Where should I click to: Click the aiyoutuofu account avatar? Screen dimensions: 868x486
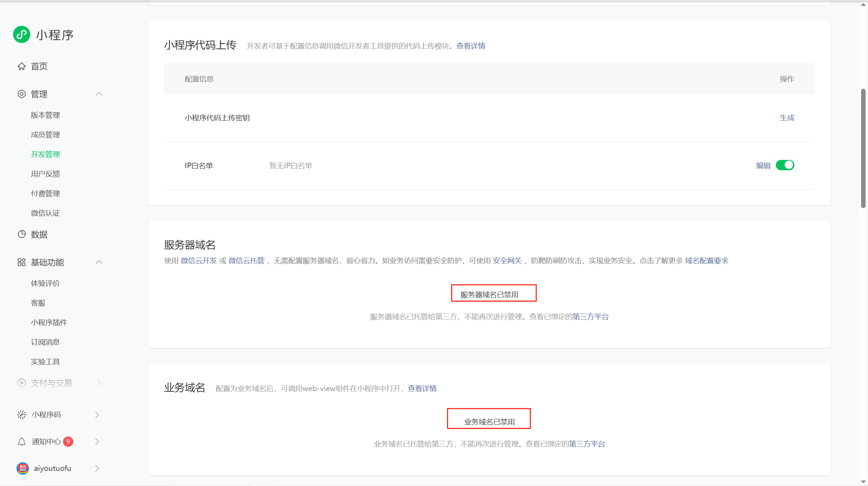[x=23, y=468]
